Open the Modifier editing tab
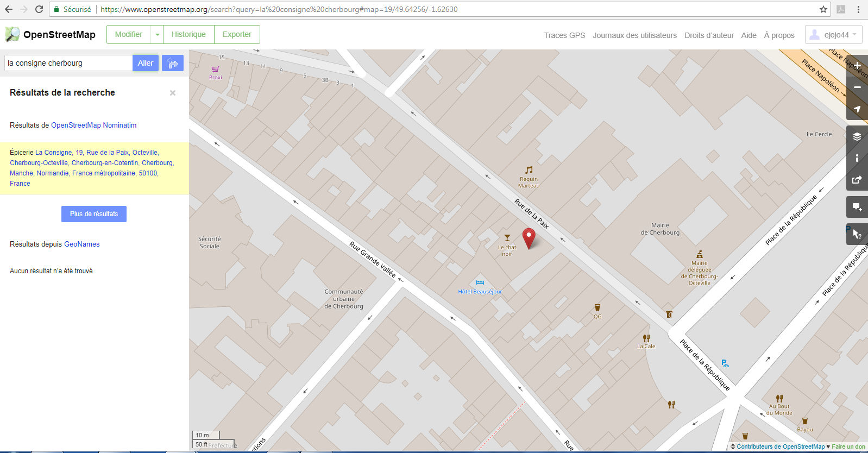The height and width of the screenshot is (453, 868). [x=129, y=34]
